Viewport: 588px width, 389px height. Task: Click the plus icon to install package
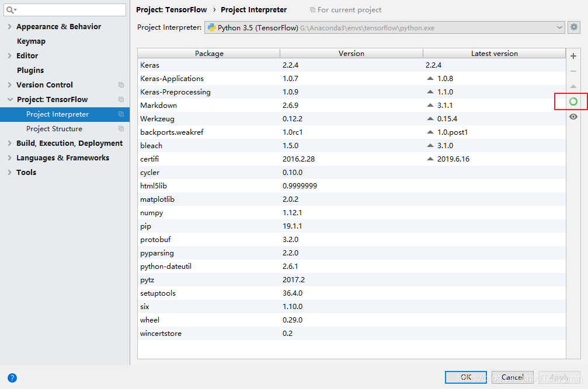pyautogui.click(x=573, y=56)
